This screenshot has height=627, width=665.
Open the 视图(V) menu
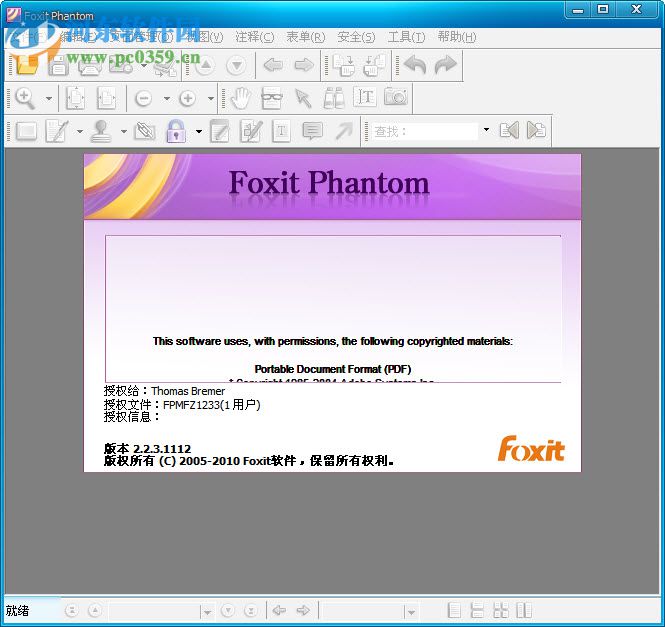(x=205, y=37)
